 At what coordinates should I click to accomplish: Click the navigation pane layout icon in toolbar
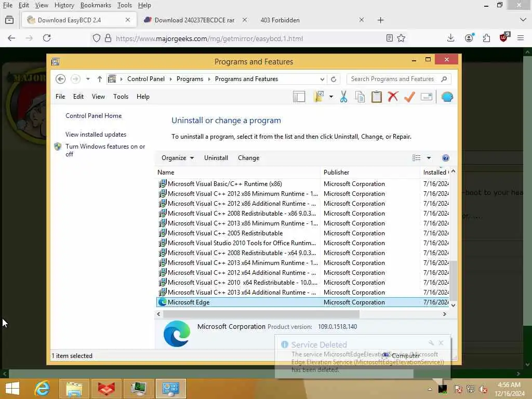click(299, 97)
